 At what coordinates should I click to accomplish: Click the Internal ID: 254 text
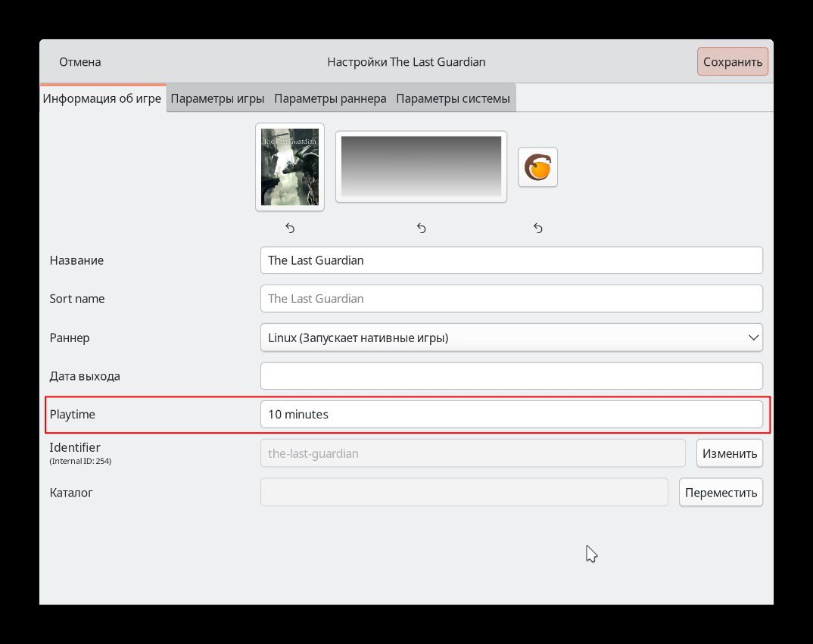pos(80,461)
